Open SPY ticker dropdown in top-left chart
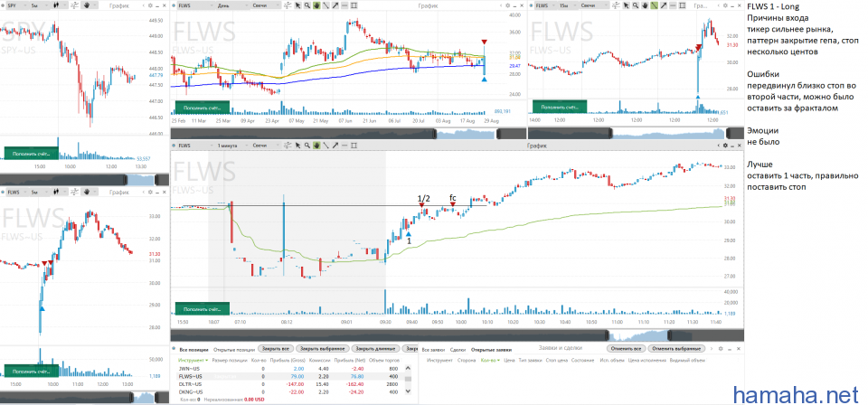Image resolution: width=868 pixels, height=405 pixels. (x=17, y=5)
